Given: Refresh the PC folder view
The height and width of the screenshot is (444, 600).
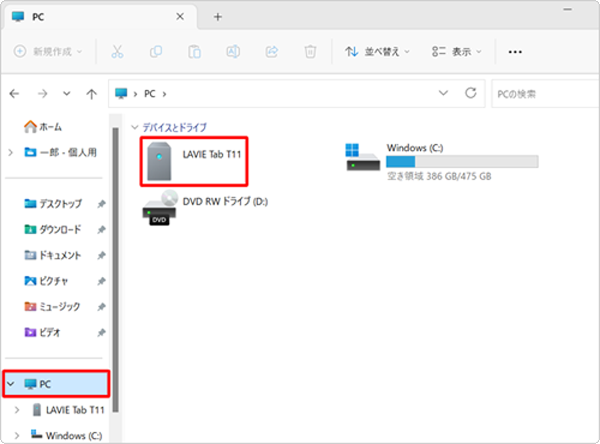Looking at the screenshot, I should click(471, 93).
